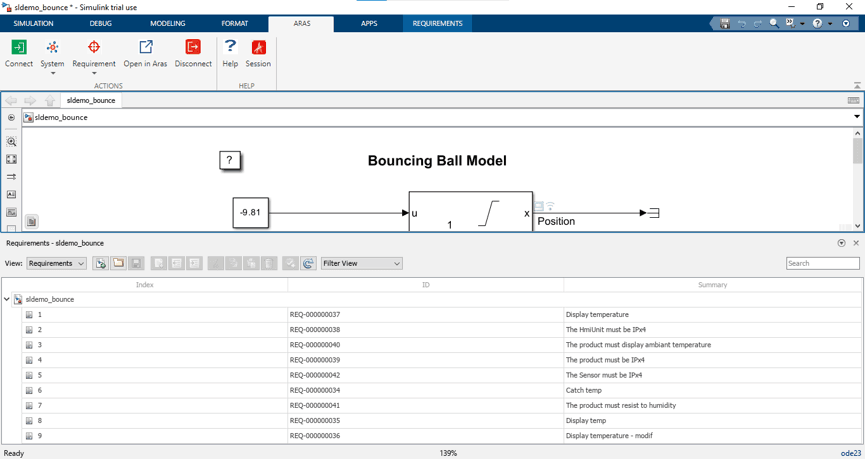Screen dimensions: 865x459
Task: Select the sldemo_bounce model tab
Action: pyautogui.click(x=91, y=100)
